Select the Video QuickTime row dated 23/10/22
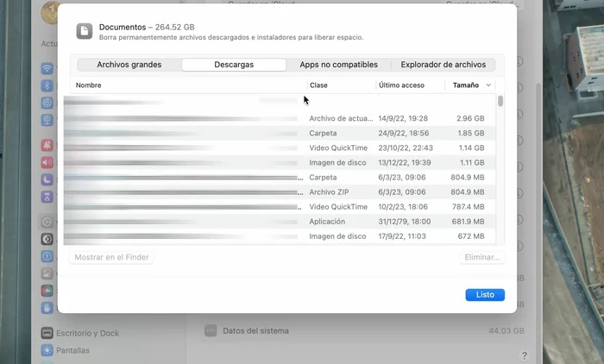The image size is (604, 364). [x=280, y=147]
